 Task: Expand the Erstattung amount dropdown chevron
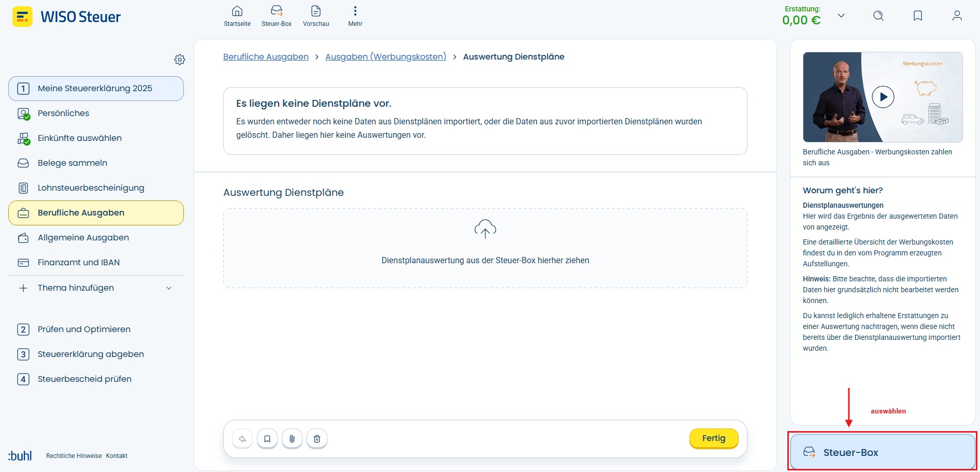pos(841,16)
